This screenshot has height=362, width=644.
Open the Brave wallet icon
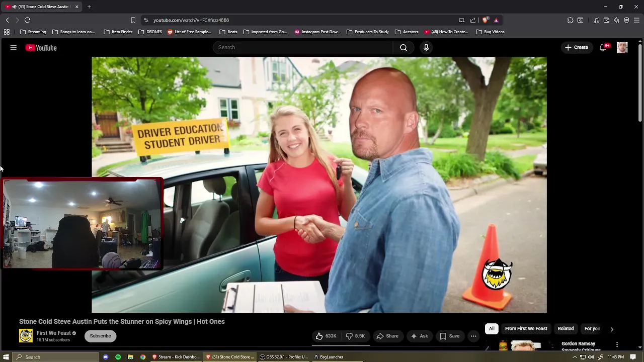click(x=606, y=20)
